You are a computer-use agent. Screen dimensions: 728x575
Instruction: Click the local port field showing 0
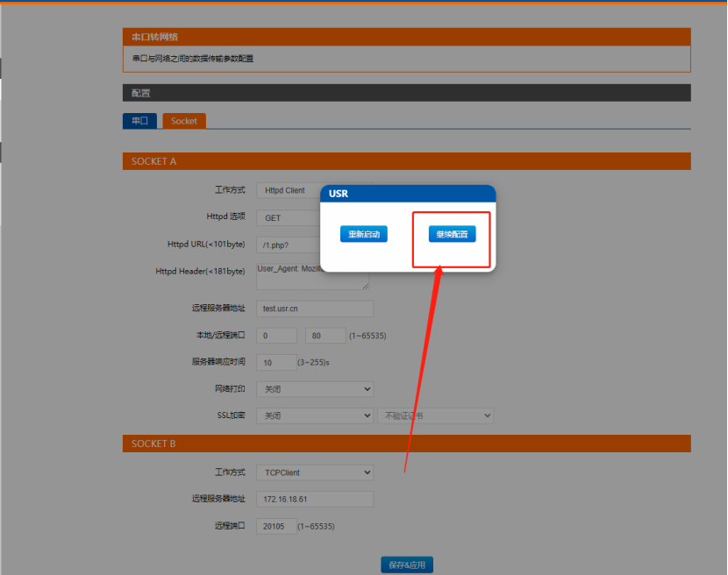[x=276, y=336]
